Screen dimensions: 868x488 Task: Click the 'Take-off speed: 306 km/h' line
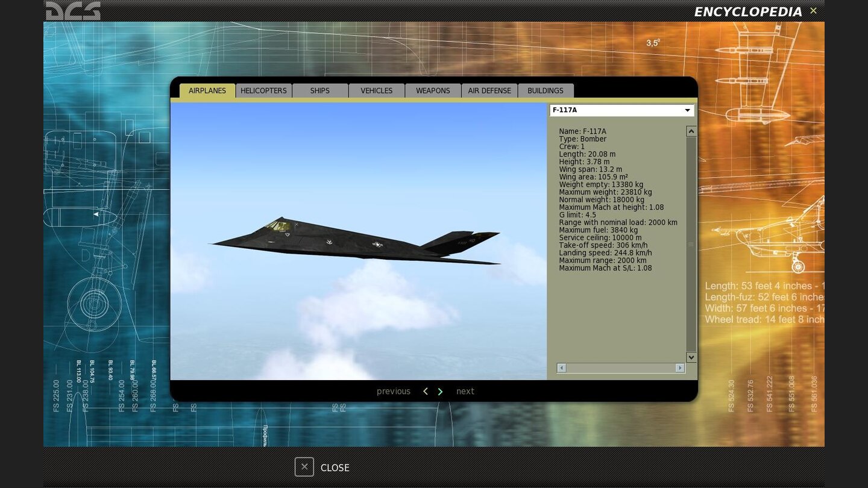[x=603, y=245]
